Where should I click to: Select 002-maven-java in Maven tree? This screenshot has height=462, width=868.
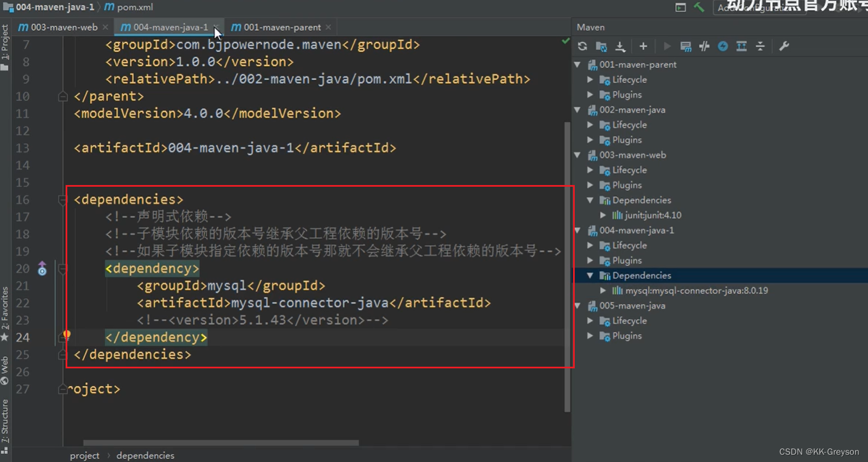pos(632,110)
